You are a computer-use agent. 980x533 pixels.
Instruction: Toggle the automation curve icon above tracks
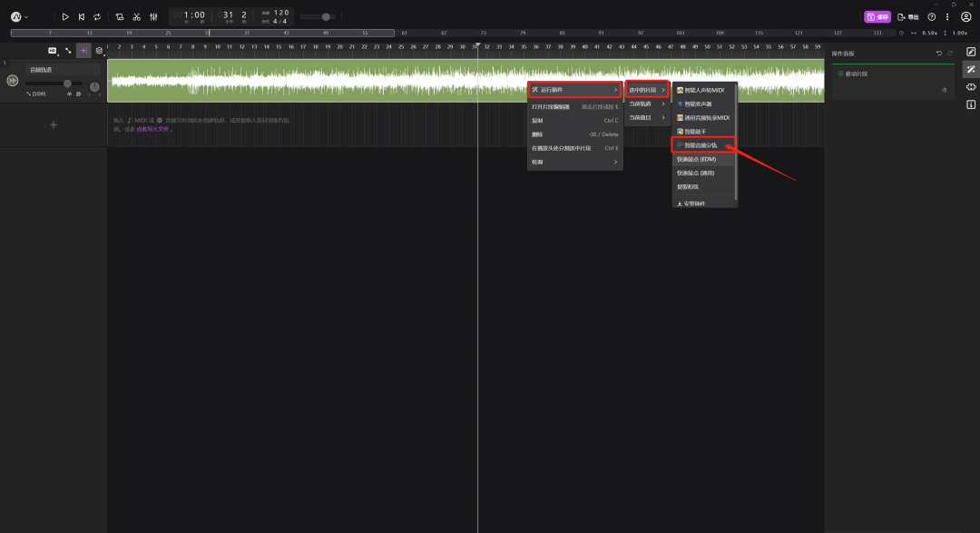68,51
